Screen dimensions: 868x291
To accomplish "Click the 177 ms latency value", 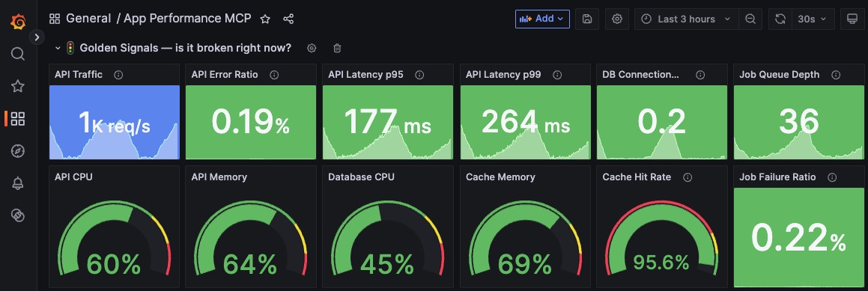I will tap(387, 122).
